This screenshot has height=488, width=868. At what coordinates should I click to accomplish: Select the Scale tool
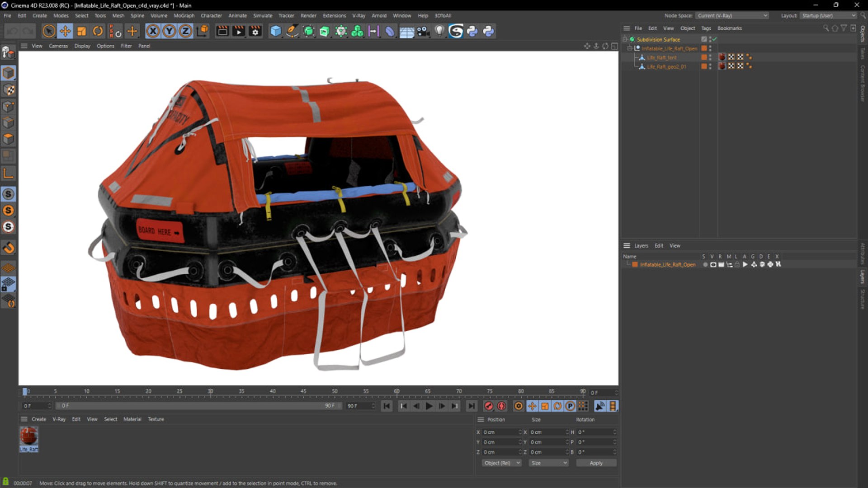click(81, 31)
